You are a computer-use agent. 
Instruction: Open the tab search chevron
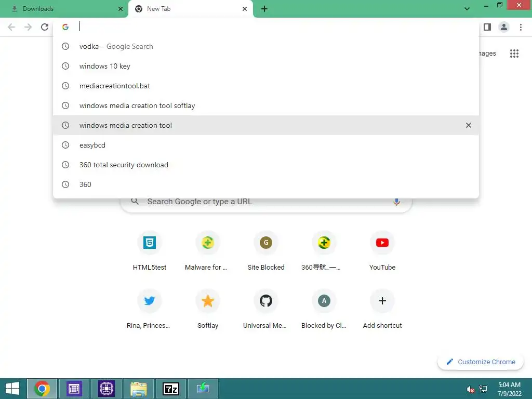click(467, 9)
